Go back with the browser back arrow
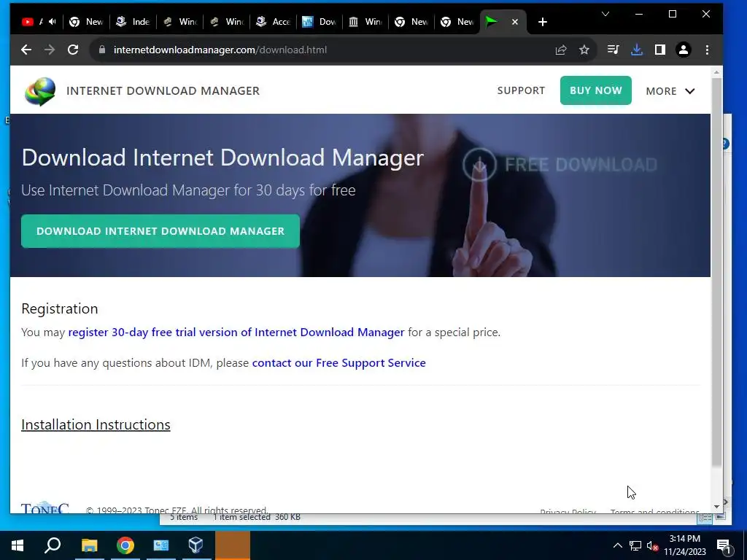Screen dimensions: 747x560 (x=26, y=50)
